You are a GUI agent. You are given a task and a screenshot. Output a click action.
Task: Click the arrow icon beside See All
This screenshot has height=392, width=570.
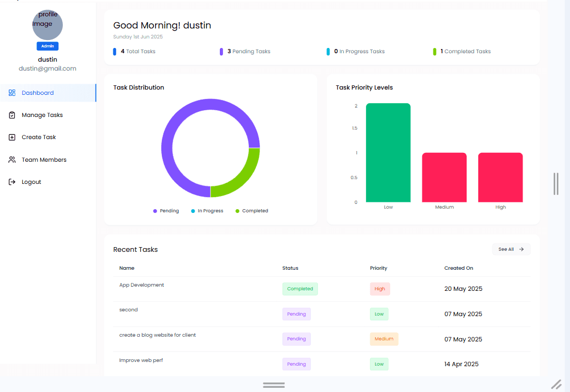[x=521, y=249]
